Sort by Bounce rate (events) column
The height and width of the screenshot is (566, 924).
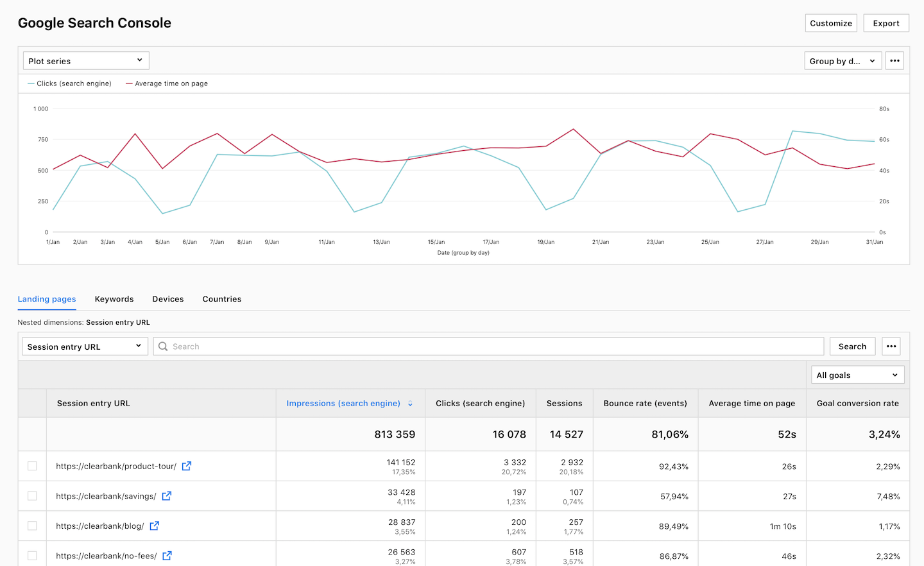(x=646, y=404)
